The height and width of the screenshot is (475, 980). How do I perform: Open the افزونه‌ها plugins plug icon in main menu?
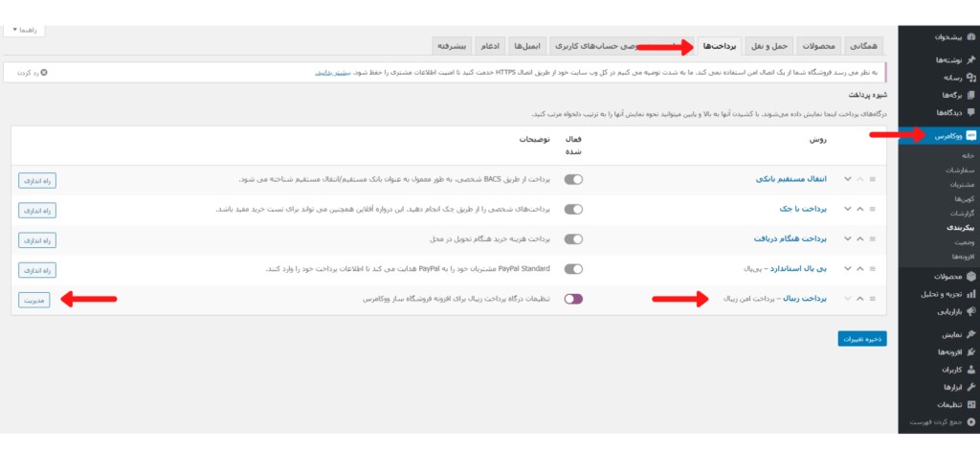(970, 351)
